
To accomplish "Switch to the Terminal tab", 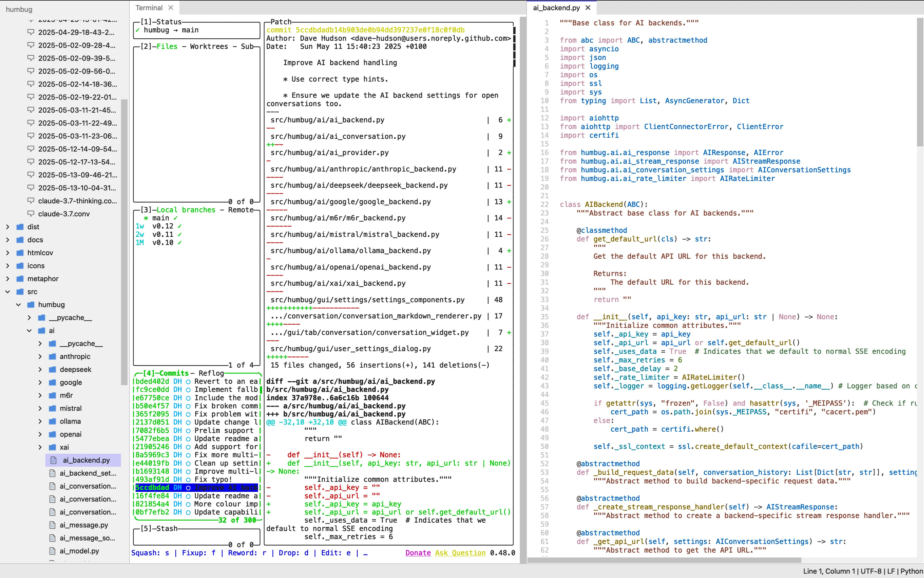I will point(149,8).
